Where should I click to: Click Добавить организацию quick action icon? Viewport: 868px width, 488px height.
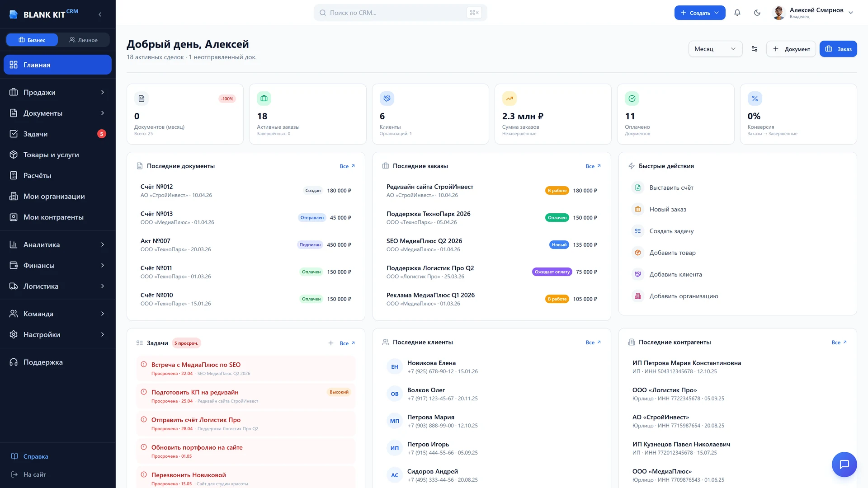[x=638, y=296]
